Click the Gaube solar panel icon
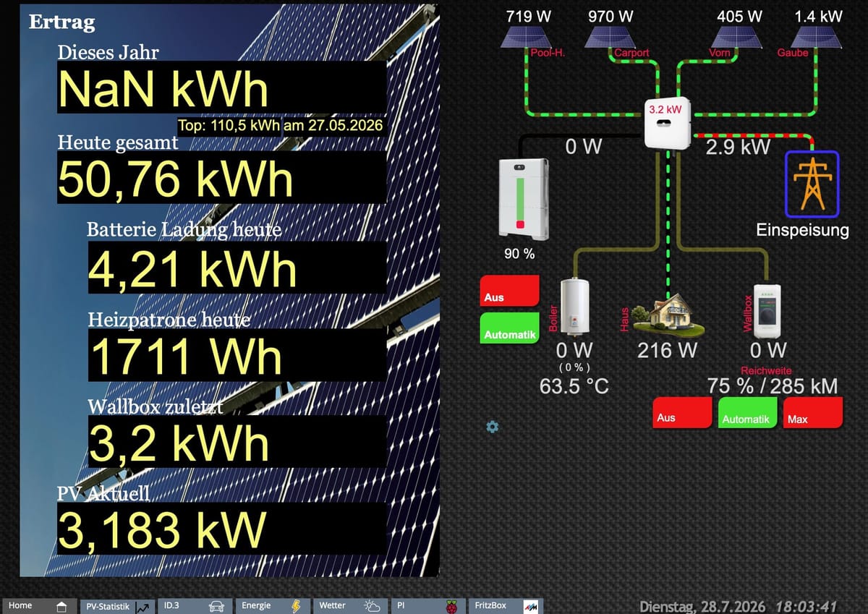The height and width of the screenshot is (614, 868). pos(820,37)
